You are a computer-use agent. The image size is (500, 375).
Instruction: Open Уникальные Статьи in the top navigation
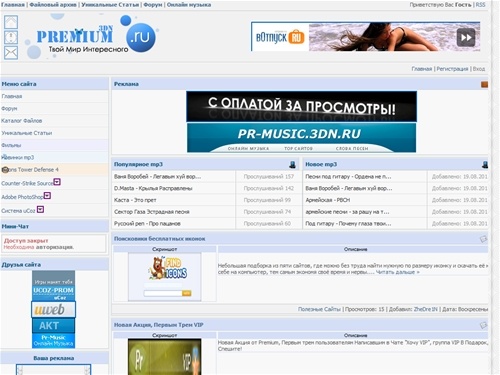pos(110,5)
